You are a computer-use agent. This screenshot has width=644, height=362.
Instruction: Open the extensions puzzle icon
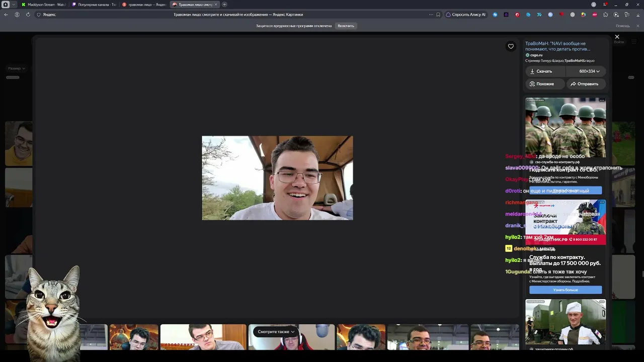click(x=605, y=15)
